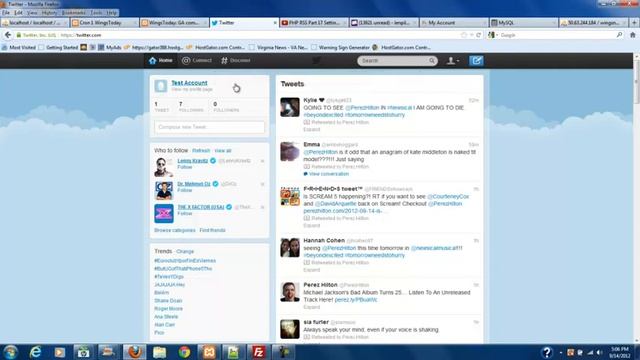Follow Lenny Kravitz
640x360 pixels.
(185, 167)
